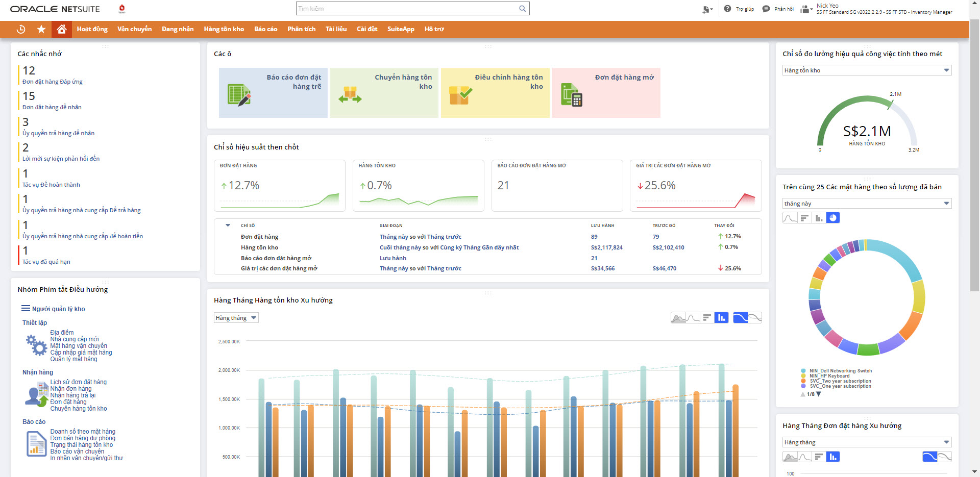
Task: Open the Trợ giúp help icon
Action: point(727,9)
